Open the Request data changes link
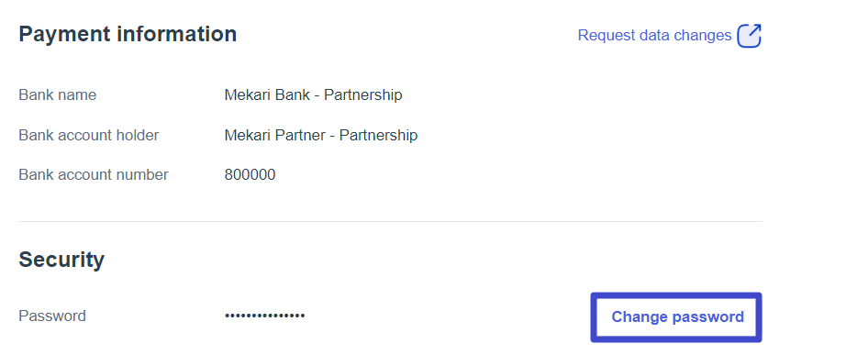This screenshot has width=868, height=355. point(654,36)
